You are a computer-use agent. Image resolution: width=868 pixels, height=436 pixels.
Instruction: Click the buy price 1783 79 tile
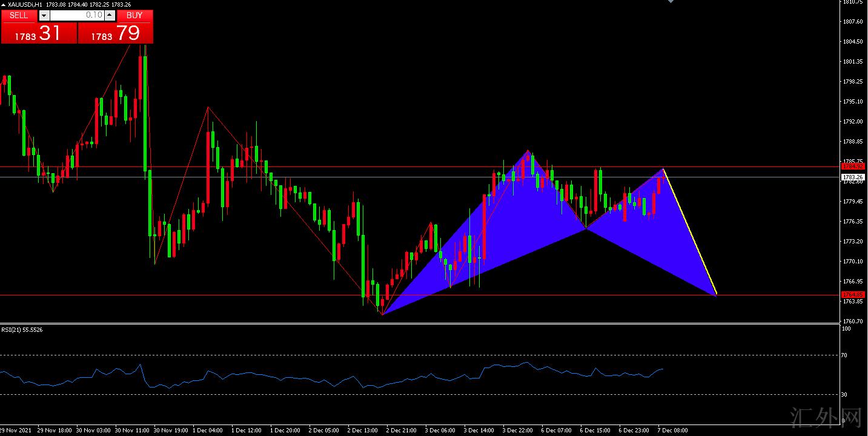(x=116, y=33)
